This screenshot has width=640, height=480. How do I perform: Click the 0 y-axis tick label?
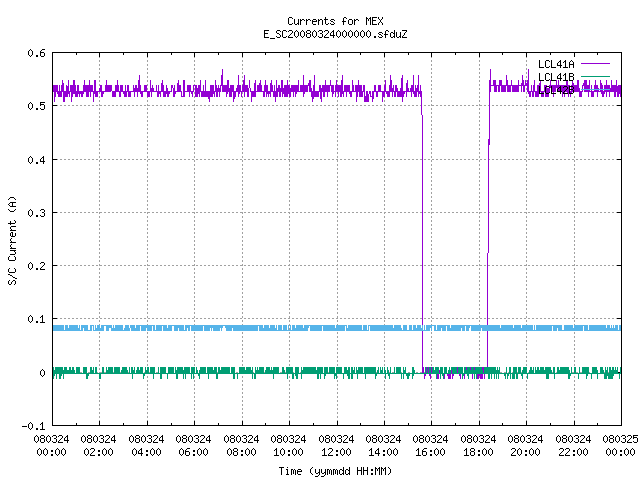(x=42, y=373)
